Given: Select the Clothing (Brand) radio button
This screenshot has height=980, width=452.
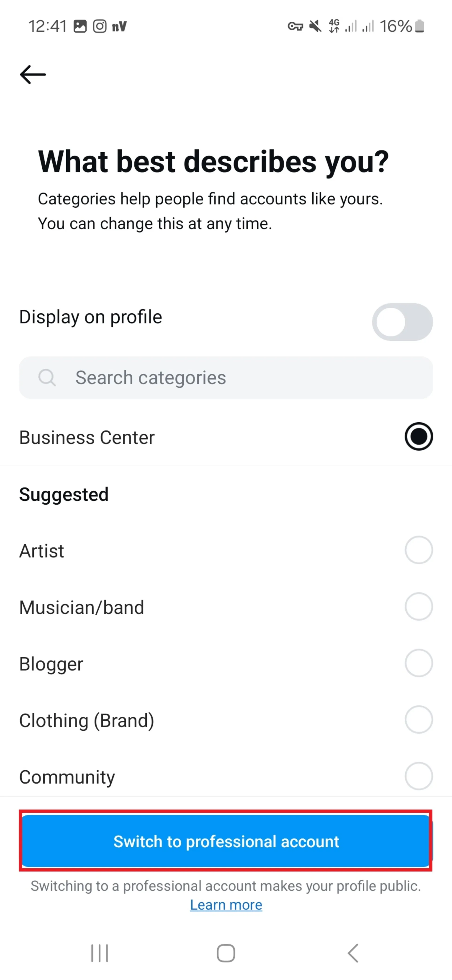Looking at the screenshot, I should 419,720.
